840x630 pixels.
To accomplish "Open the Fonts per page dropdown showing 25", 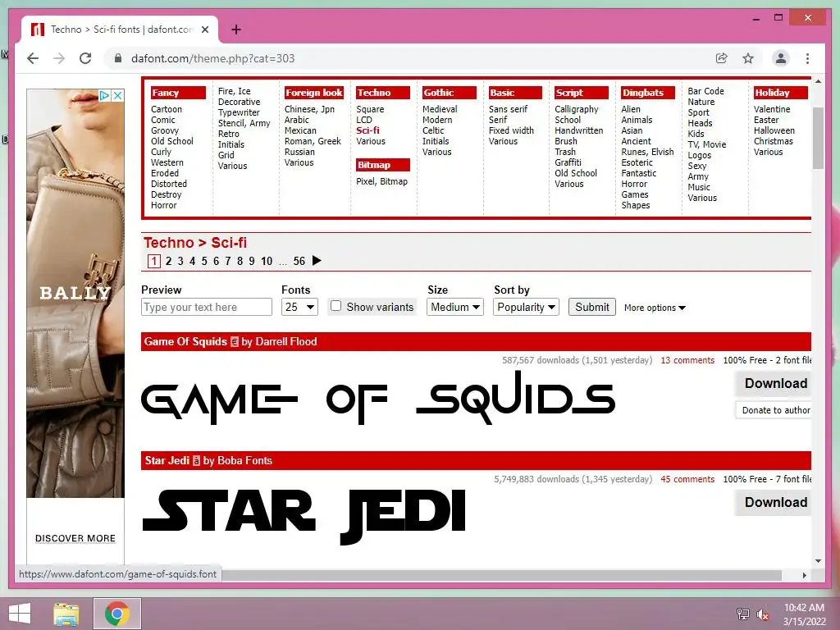I will pos(299,307).
